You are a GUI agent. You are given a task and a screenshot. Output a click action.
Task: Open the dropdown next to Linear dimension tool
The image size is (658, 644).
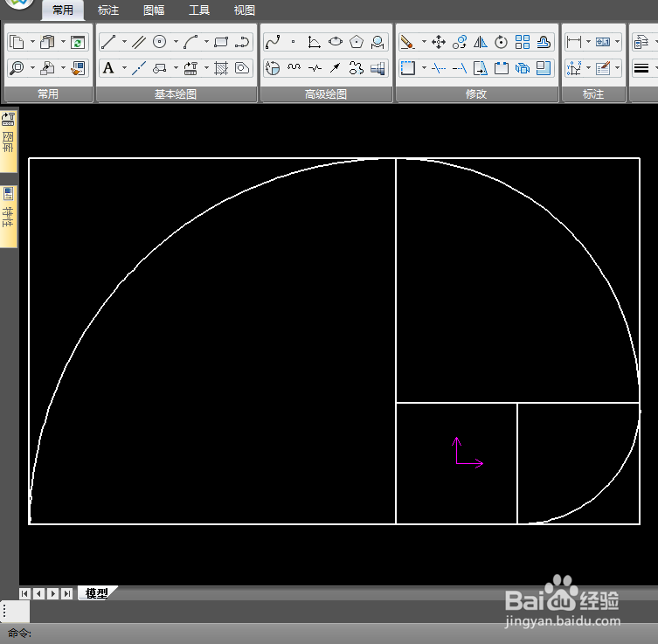pos(588,42)
